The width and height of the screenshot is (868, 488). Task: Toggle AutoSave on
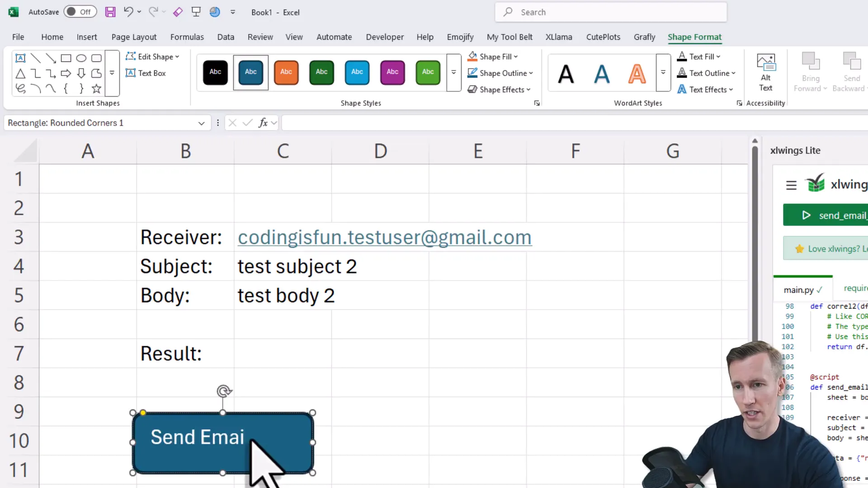pos(80,12)
